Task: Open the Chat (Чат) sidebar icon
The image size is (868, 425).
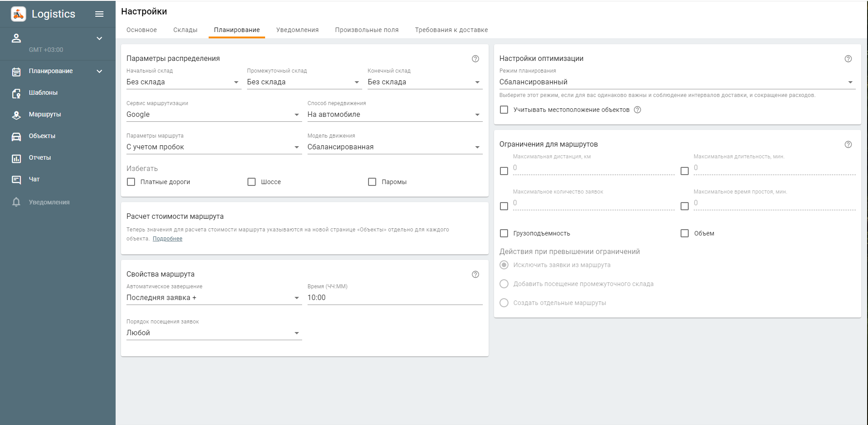Action: coord(16,180)
